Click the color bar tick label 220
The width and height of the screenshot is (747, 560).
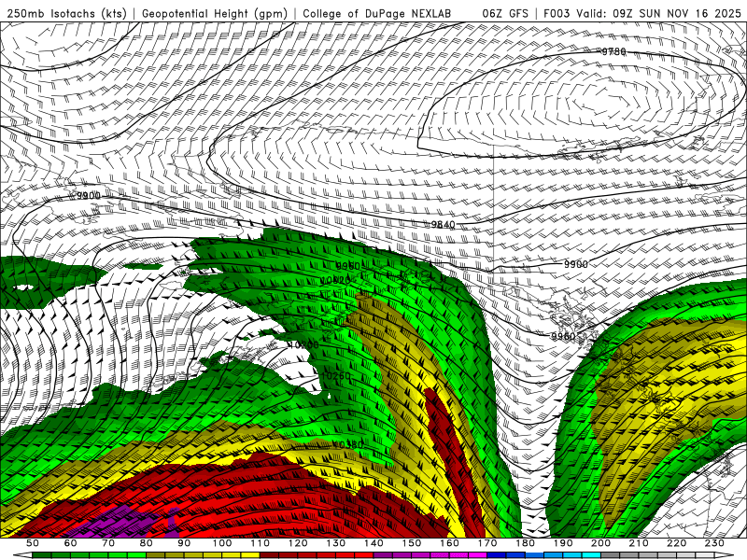pyautogui.click(x=676, y=543)
